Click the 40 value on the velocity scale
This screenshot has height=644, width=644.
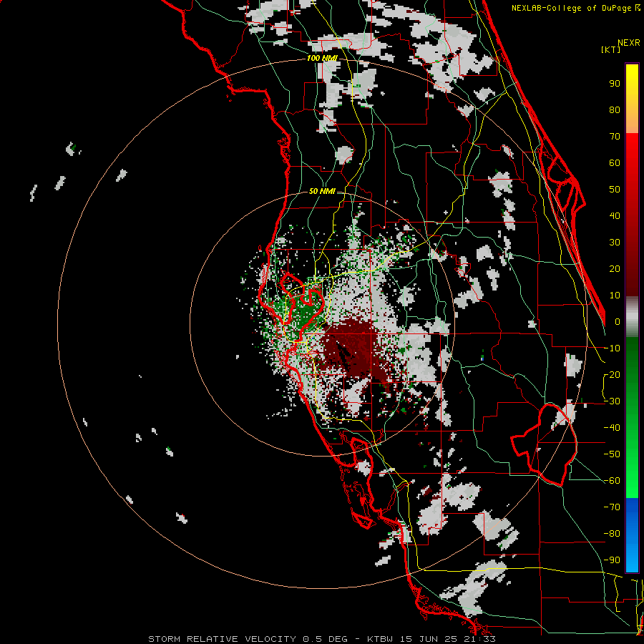(x=615, y=216)
